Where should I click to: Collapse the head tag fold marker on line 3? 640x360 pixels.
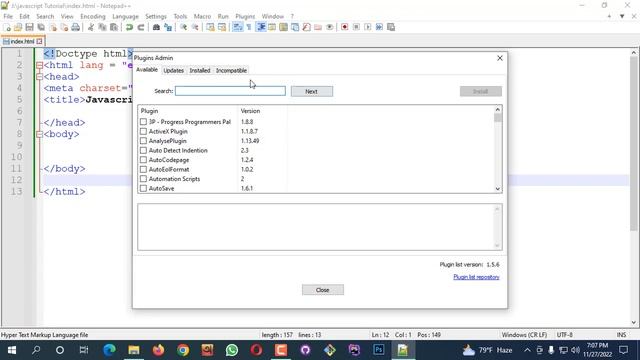(x=39, y=77)
